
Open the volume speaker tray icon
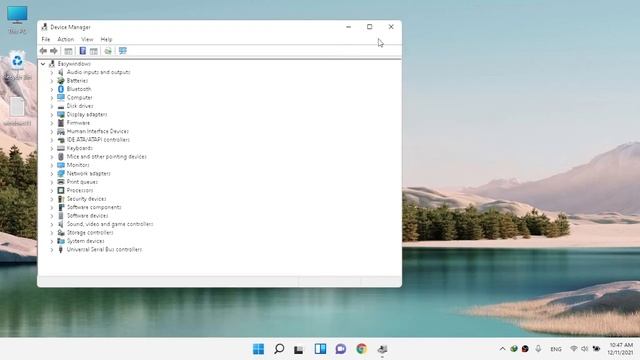tap(584, 349)
